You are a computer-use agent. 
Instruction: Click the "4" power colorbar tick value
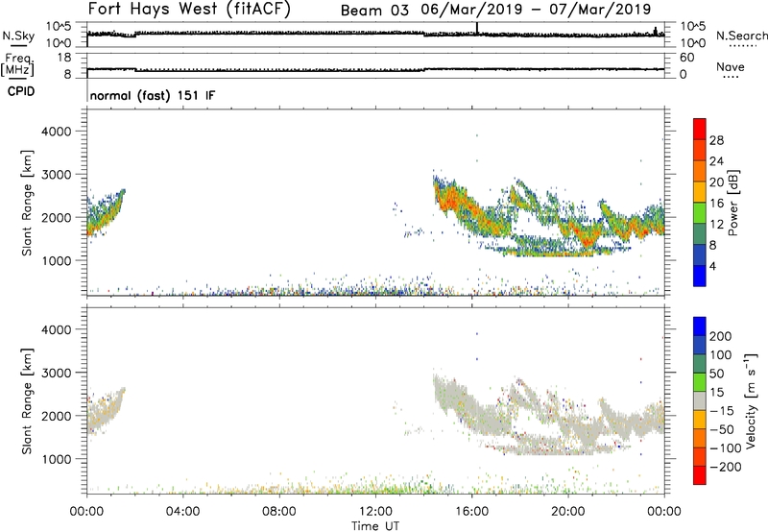(712, 266)
